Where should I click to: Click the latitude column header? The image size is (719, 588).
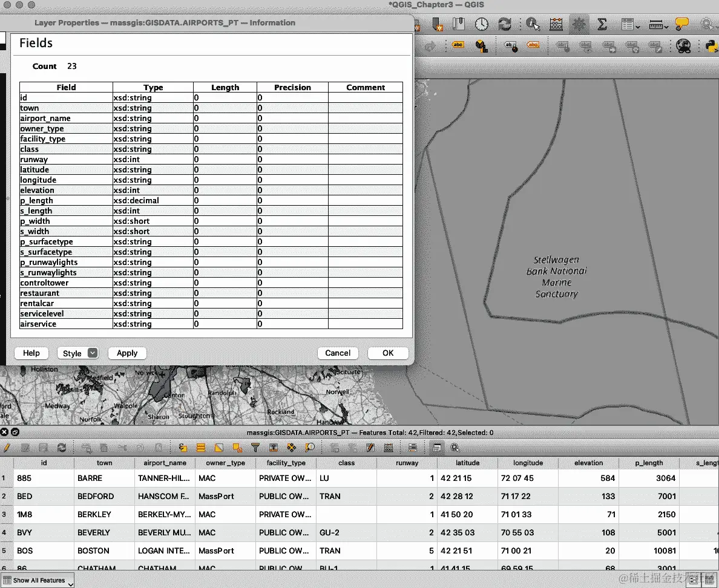point(467,463)
